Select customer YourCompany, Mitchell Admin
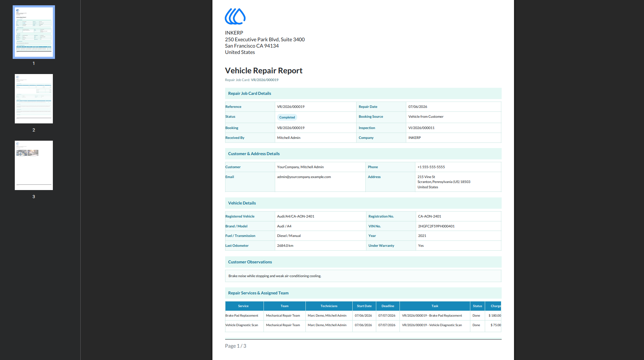644x360 pixels. click(300, 167)
